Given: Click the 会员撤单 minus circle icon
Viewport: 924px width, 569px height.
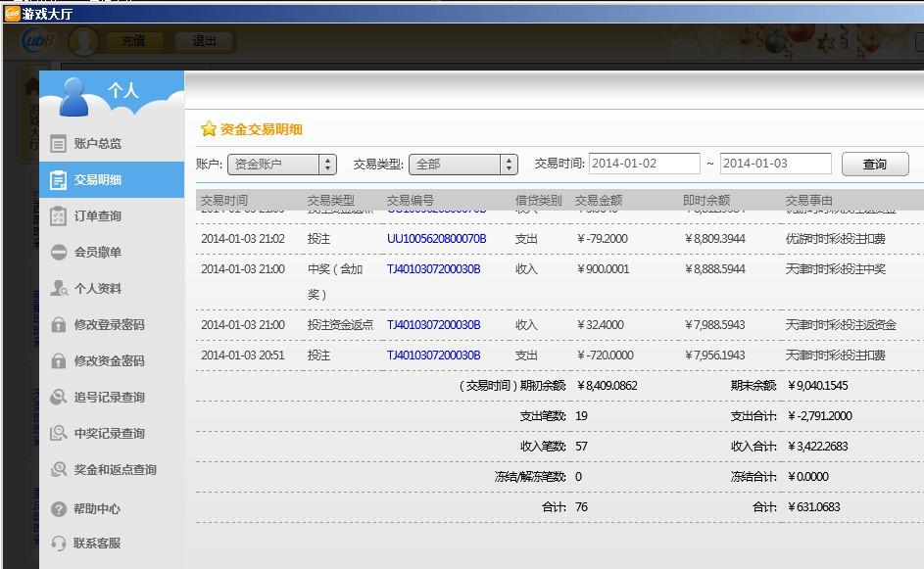Looking at the screenshot, I should point(59,252).
